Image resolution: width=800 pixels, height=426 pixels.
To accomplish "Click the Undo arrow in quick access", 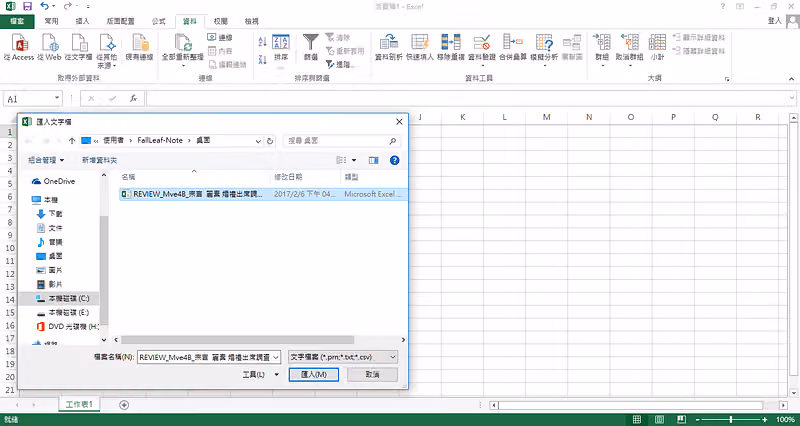I will [44, 6].
